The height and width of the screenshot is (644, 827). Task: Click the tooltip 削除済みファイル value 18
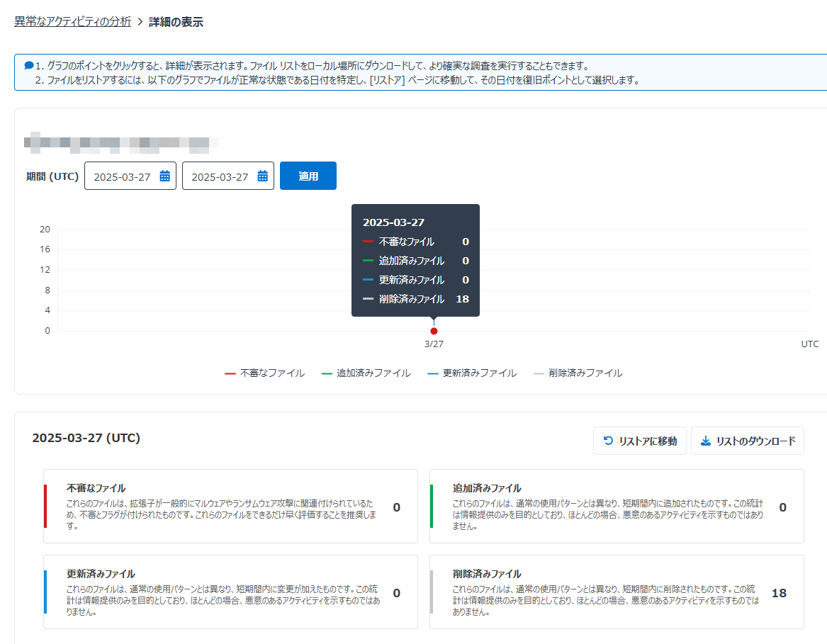click(463, 298)
